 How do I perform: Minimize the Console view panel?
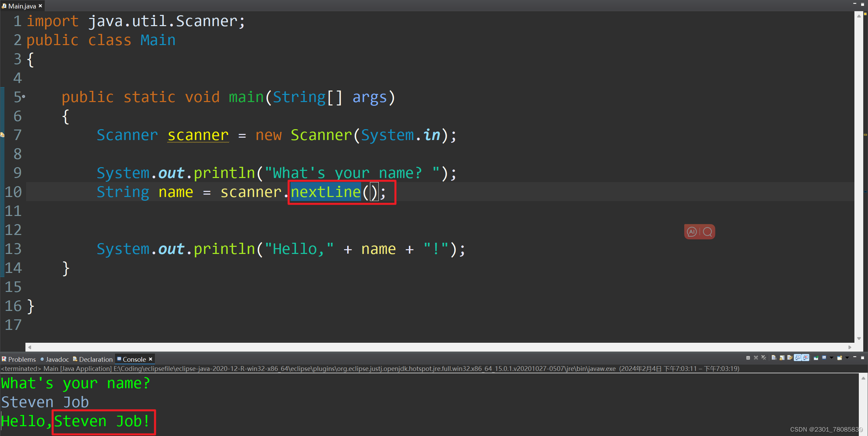tap(855, 357)
